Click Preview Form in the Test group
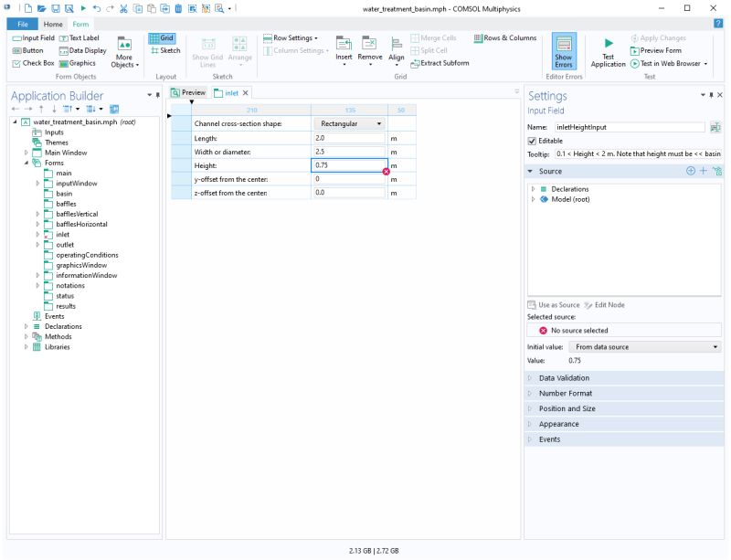The height and width of the screenshot is (560, 731). (x=658, y=50)
